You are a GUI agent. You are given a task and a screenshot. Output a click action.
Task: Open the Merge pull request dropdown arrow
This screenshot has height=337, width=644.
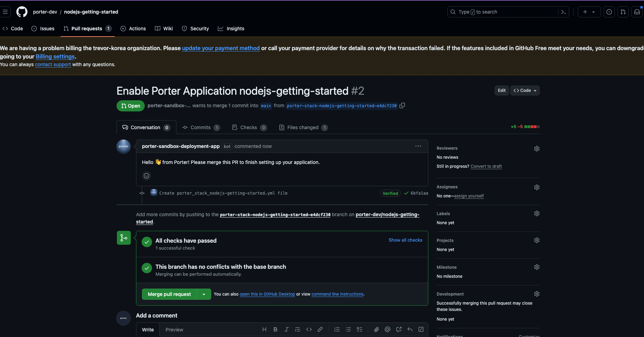click(x=204, y=294)
